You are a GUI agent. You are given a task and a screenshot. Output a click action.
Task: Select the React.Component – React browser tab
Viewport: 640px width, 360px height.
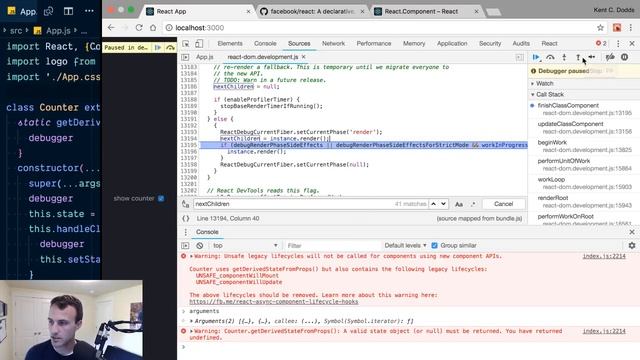tap(426, 11)
